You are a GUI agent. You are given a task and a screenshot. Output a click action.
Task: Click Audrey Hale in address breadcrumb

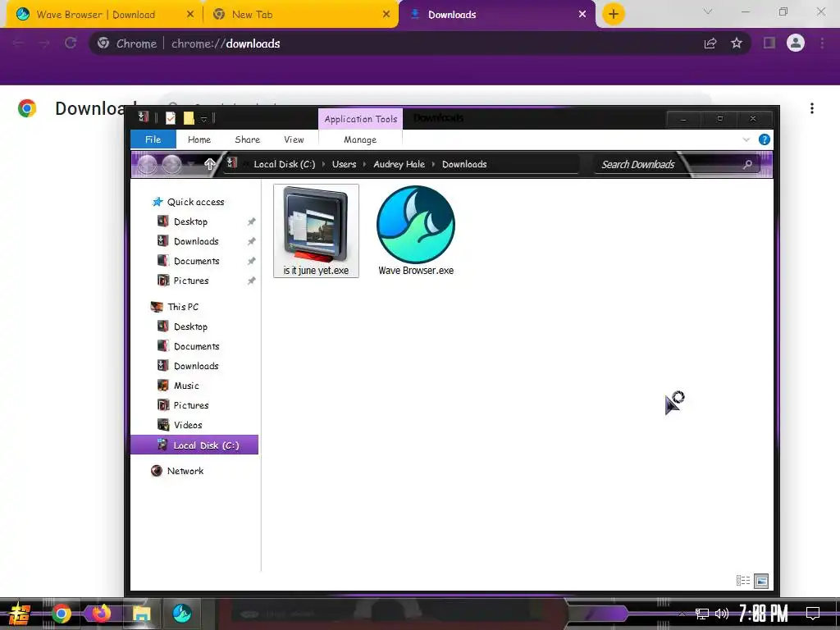[399, 164]
